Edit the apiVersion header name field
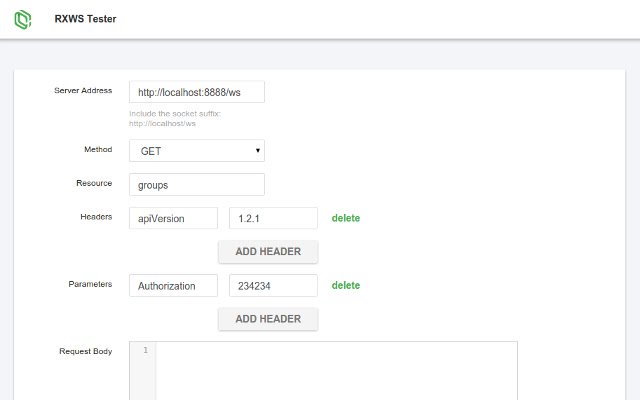This screenshot has height=400, width=640. pos(173,218)
